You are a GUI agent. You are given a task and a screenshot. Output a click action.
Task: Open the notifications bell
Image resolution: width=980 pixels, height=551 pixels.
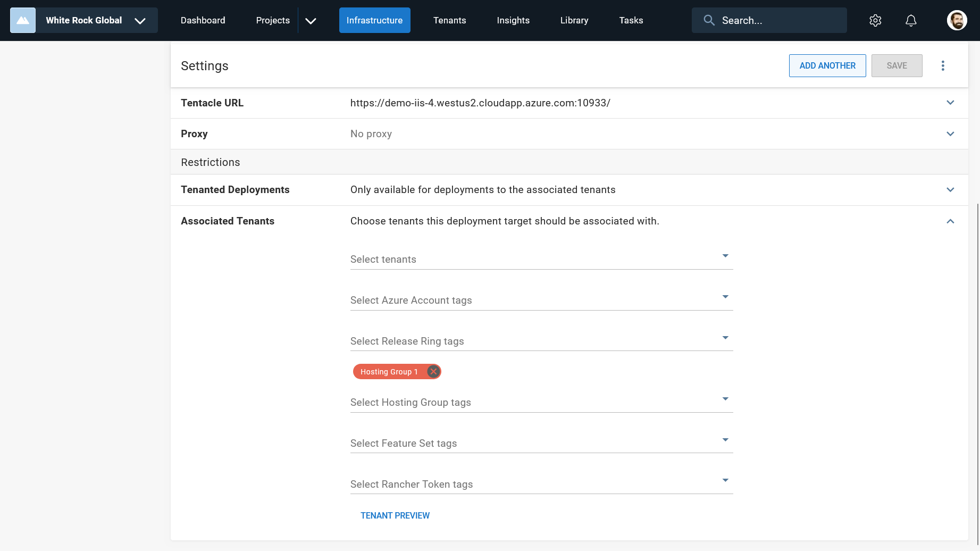(911, 20)
